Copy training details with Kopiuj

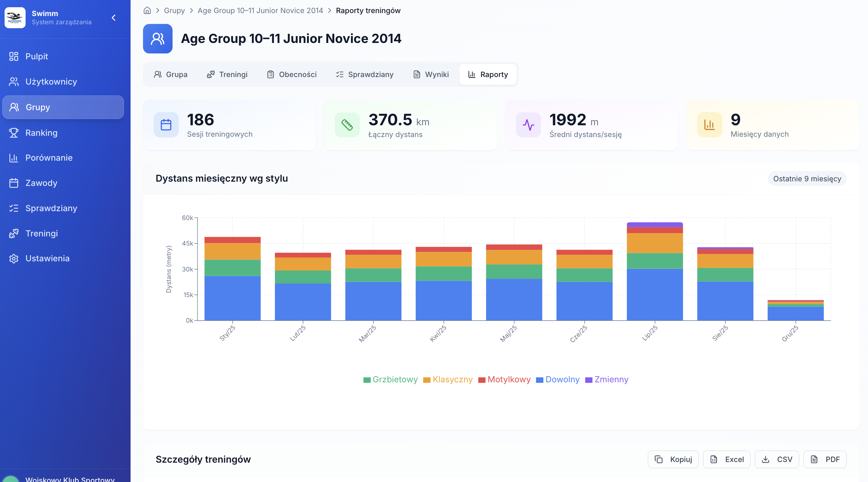click(673, 459)
